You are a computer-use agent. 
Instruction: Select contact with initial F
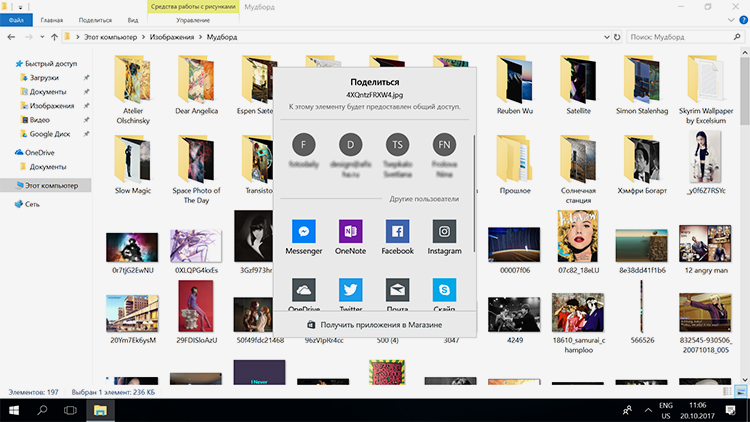tap(304, 144)
